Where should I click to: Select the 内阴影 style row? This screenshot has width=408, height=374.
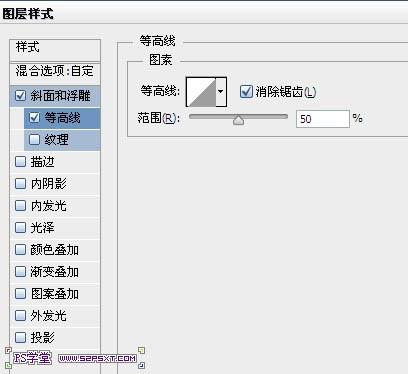tap(55, 184)
